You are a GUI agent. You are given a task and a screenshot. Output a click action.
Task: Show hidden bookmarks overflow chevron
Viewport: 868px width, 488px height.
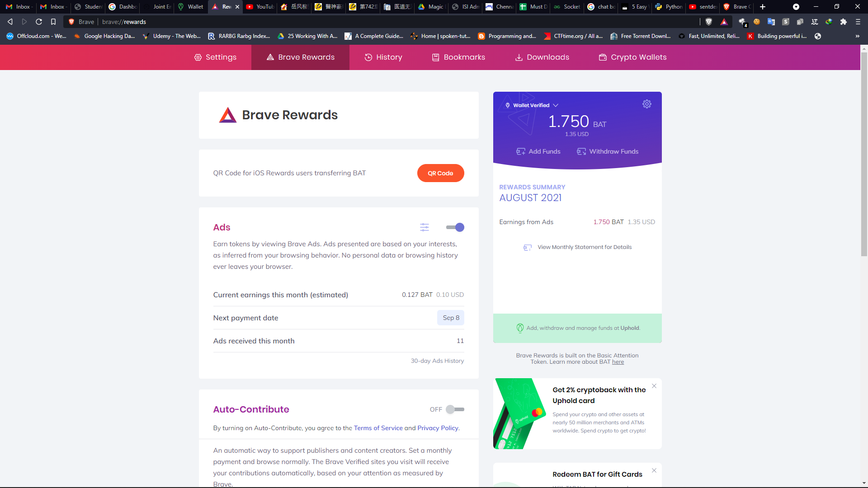(857, 36)
